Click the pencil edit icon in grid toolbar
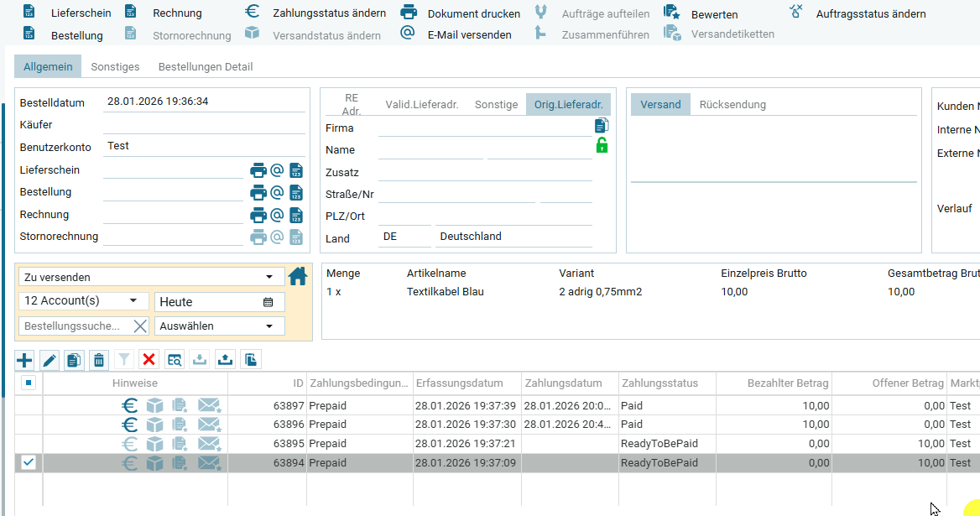The image size is (980, 516). click(x=50, y=361)
